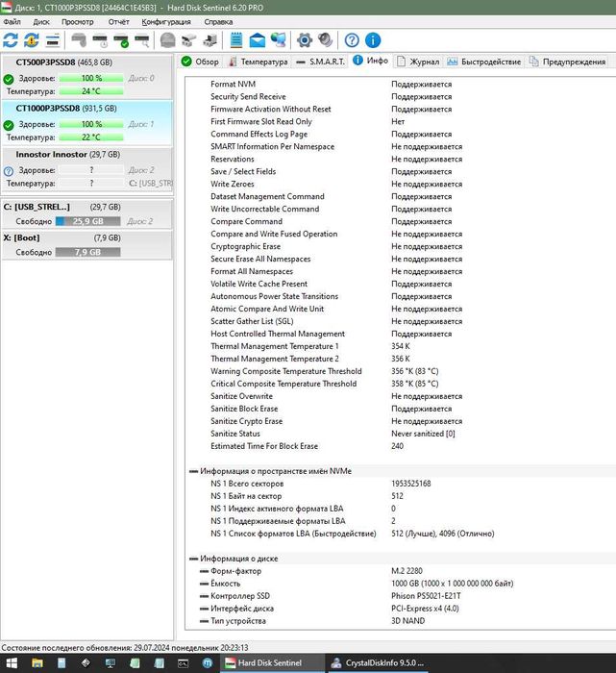
Task: Collapse the 'Информация о пространстве имён NVMe' section
Action: click(x=193, y=471)
